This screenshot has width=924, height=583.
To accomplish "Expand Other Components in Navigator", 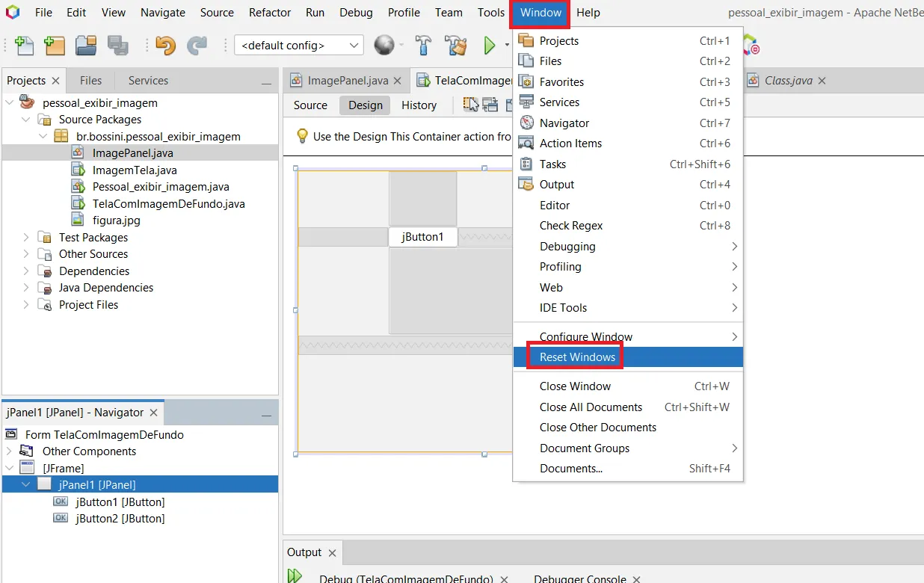I will point(10,451).
